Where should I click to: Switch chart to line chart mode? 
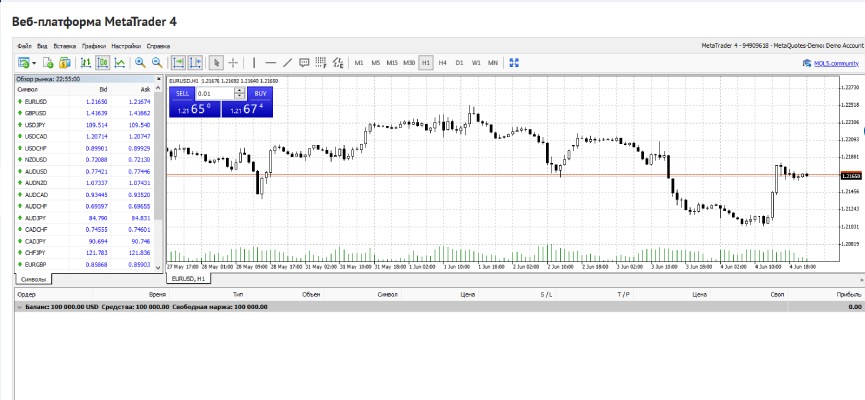(x=119, y=63)
